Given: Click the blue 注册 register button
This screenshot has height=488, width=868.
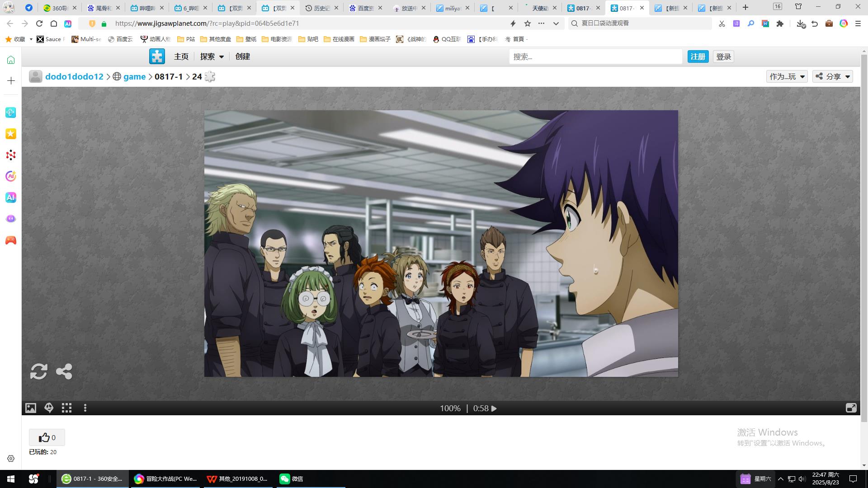Looking at the screenshot, I should [x=698, y=56].
